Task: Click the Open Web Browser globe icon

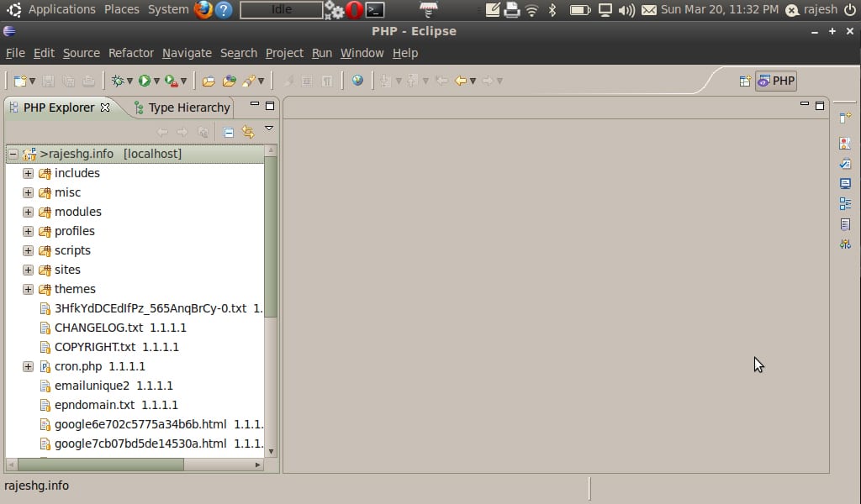Action: click(357, 81)
